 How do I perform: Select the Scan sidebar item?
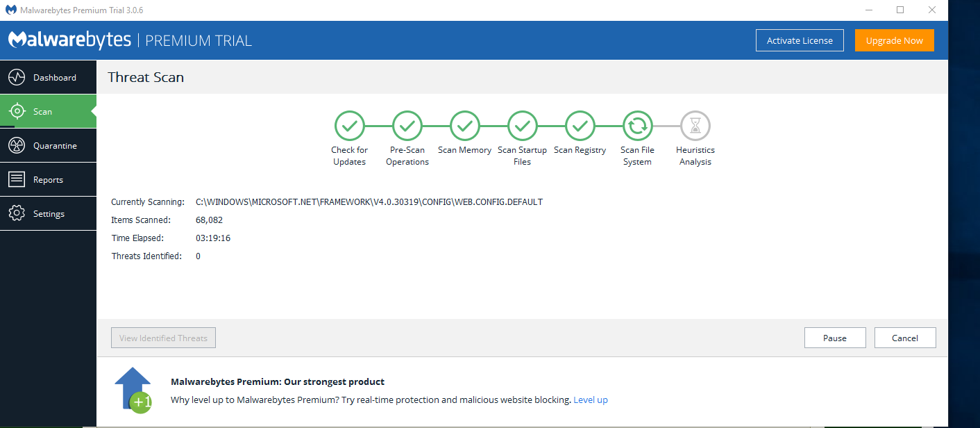(48, 111)
